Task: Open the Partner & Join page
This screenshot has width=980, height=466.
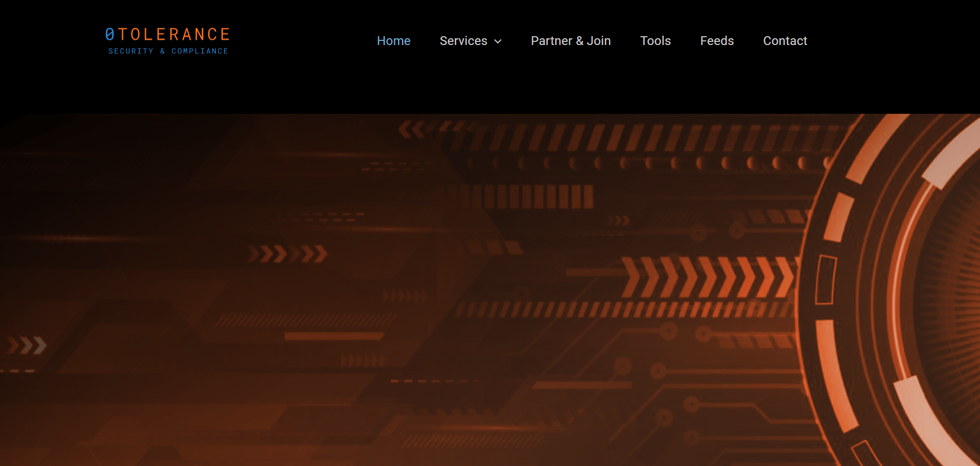Action: coord(571,41)
